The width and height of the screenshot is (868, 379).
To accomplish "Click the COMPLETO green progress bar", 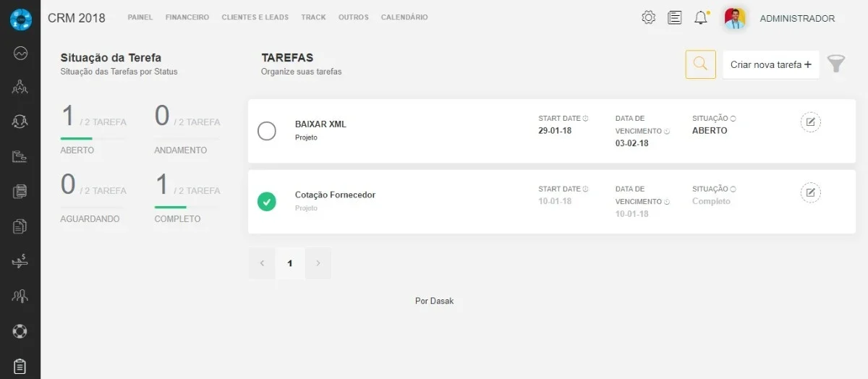I will click(x=171, y=207).
